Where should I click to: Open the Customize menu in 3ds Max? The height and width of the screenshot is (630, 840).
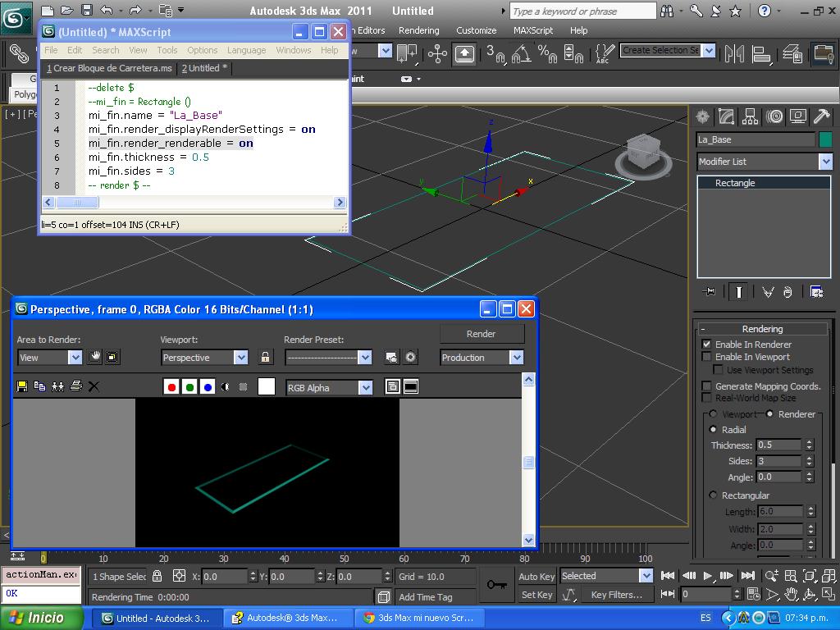tap(477, 30)
